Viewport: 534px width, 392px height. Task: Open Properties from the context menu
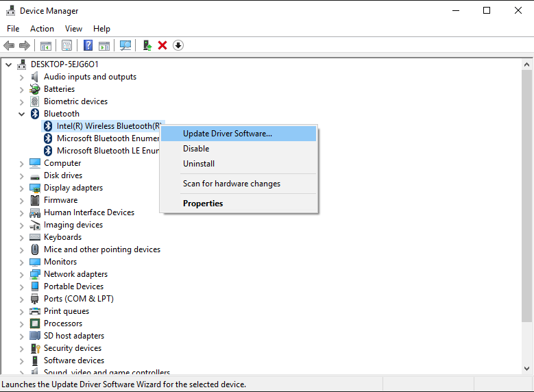(x=203, y=204)
